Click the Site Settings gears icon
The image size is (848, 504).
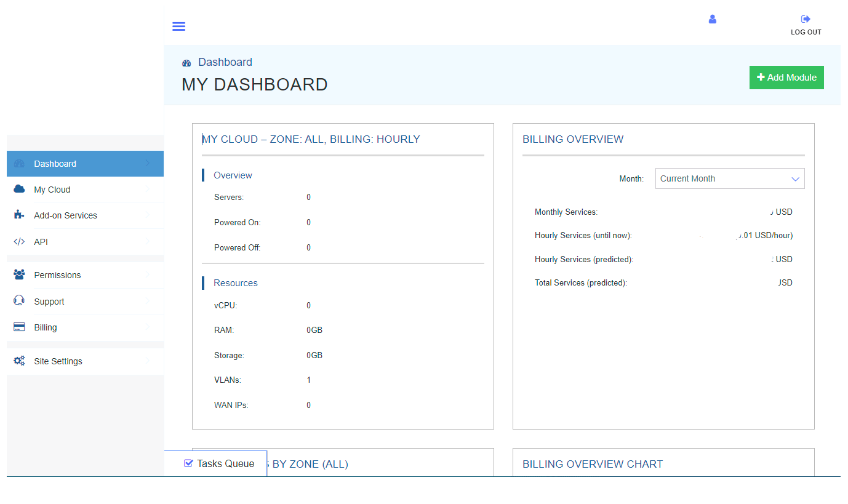tap(19, 361)
